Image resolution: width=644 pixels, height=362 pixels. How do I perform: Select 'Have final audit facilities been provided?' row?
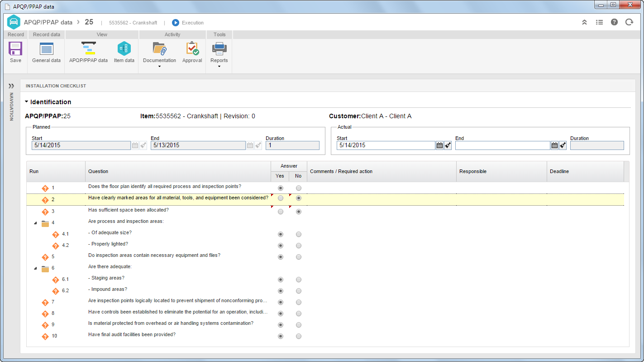pos(325,336)
